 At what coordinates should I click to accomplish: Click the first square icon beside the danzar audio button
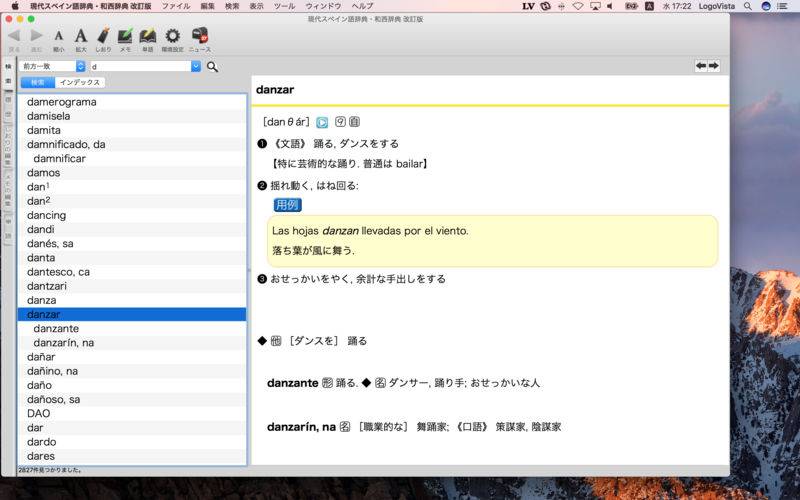[340, 121]
